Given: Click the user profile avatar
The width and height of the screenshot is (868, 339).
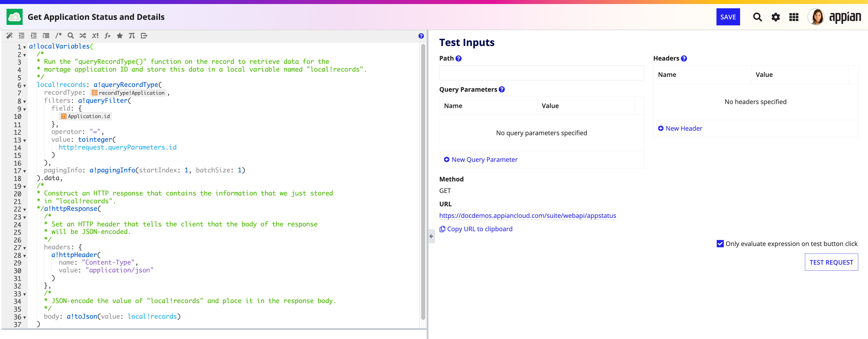Looking at the screenshot, I should click(816, 17).
